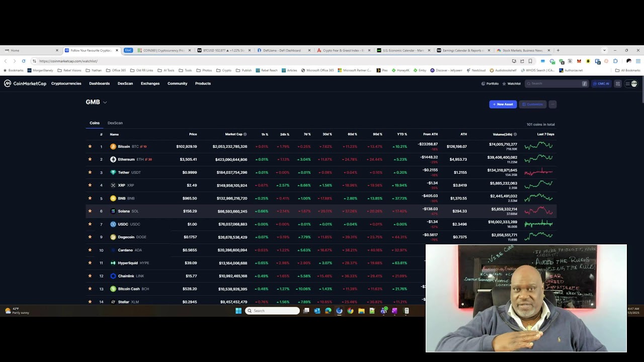The width and height of the screenshot is (644, 362).
Task: Open the three-dot more options menu
Action: point(552,104)
